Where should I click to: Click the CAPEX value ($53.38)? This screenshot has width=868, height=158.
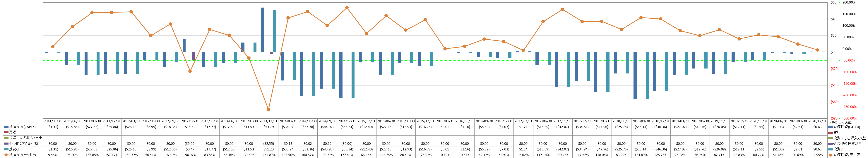point(308,127)
